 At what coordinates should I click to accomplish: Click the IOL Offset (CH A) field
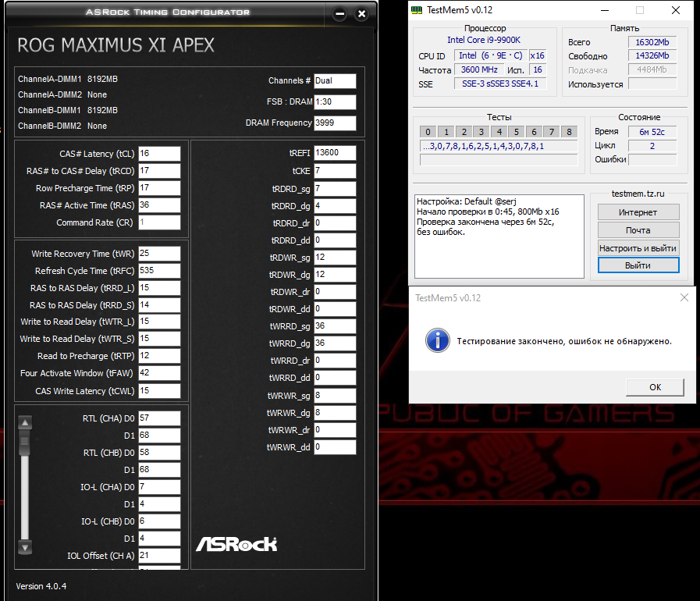click(159, 556)
